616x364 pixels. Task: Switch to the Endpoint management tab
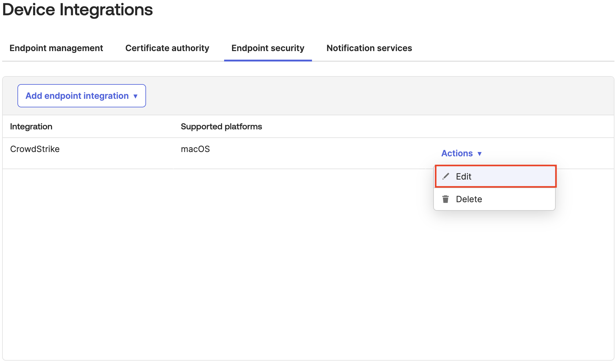click(56, 48)
